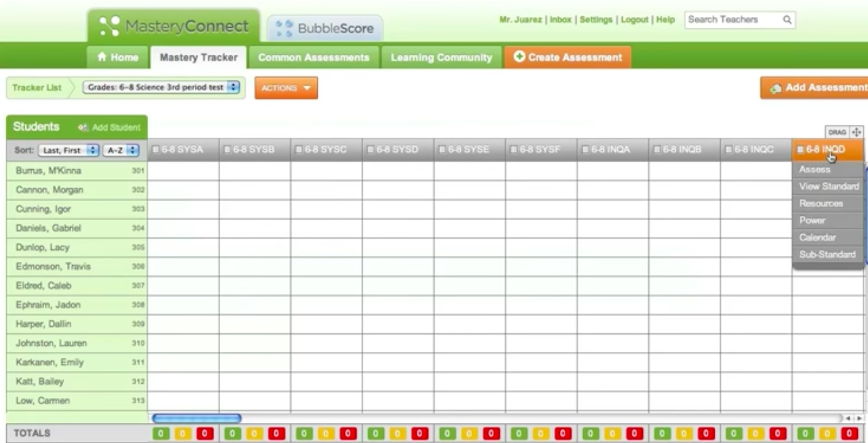Viewport: 868px width, 443px height.
Task: Switch to the Common Assessments tab
Action: tap(313, 57)
